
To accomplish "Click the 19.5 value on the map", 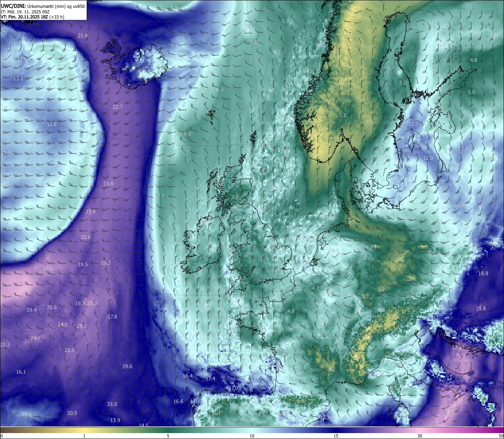I will coord(83,264).
